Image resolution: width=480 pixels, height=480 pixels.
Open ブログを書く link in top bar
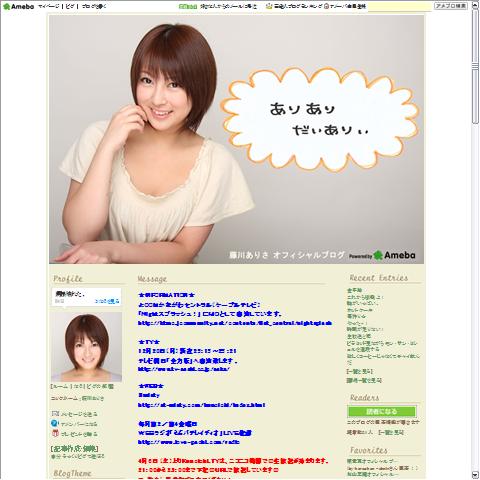coord(94,6)
